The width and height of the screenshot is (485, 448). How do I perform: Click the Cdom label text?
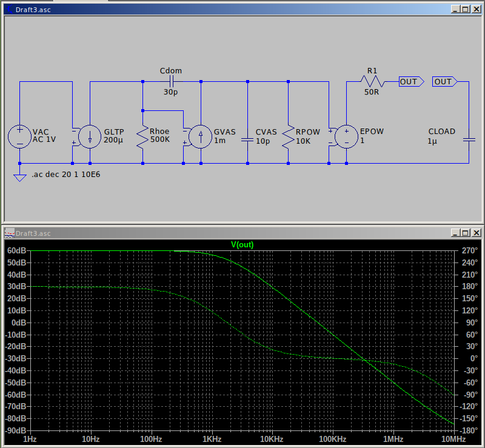pyautogui.click(x=171, y=71)
